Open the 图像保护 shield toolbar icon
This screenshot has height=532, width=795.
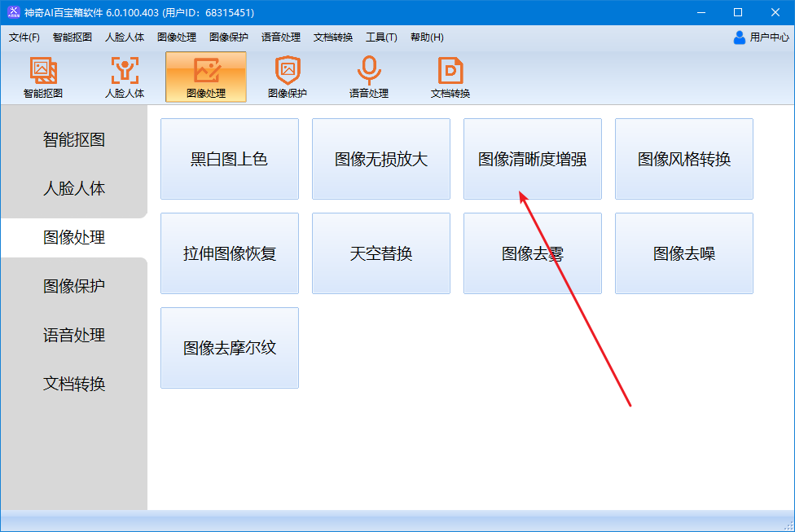tap(288, 77)
